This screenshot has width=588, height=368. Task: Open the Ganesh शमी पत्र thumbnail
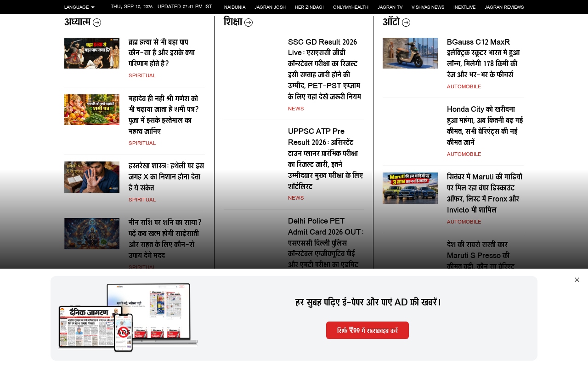92,110
